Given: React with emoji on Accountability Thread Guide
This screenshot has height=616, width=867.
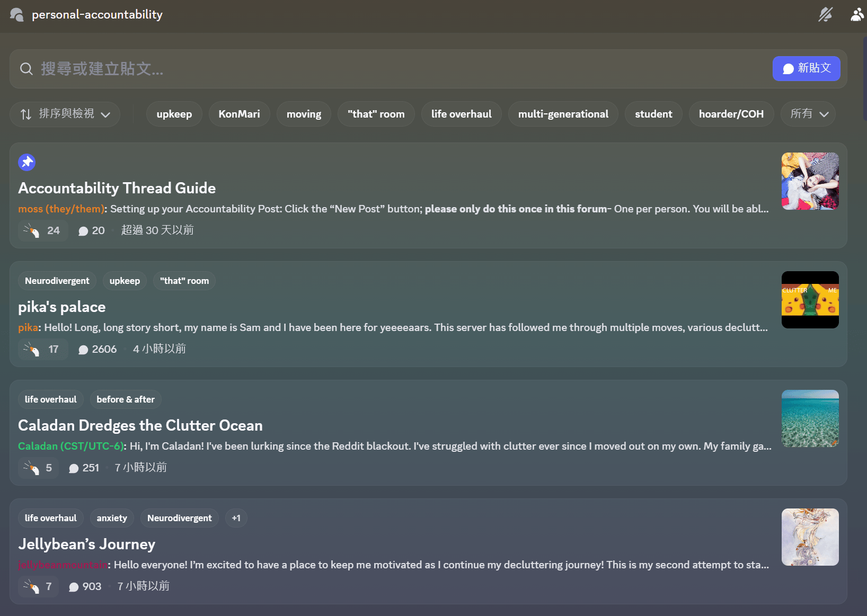Looking at the screenshot, I should click(x=42, y=231).
